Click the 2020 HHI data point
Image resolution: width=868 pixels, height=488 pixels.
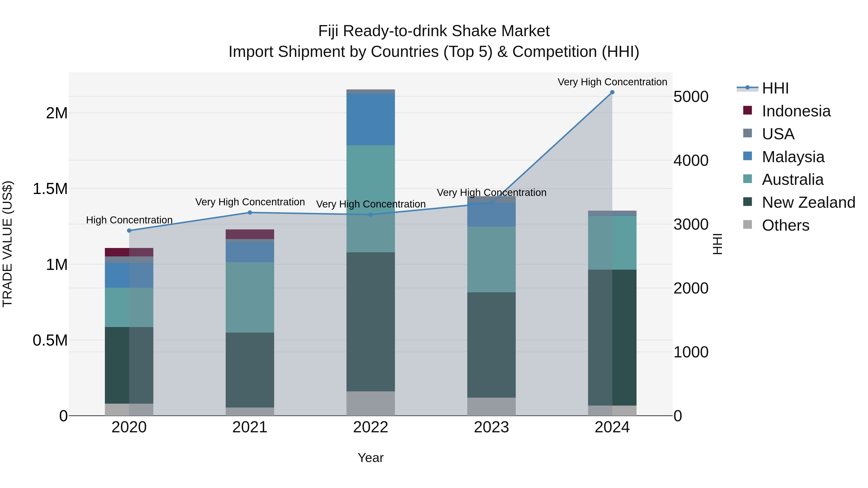click(x=129, y=231)
